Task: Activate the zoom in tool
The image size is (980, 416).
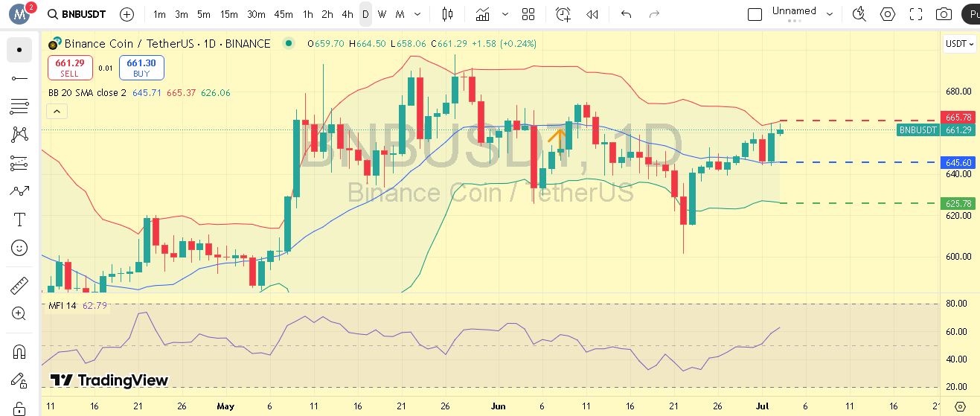Action: [x=19, y=313]
